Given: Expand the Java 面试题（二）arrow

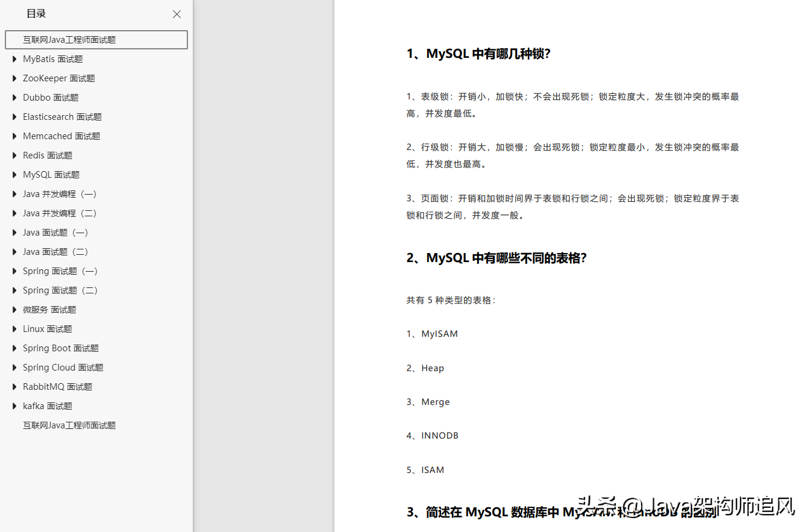Looking at the screenshot, I should 14,252.
